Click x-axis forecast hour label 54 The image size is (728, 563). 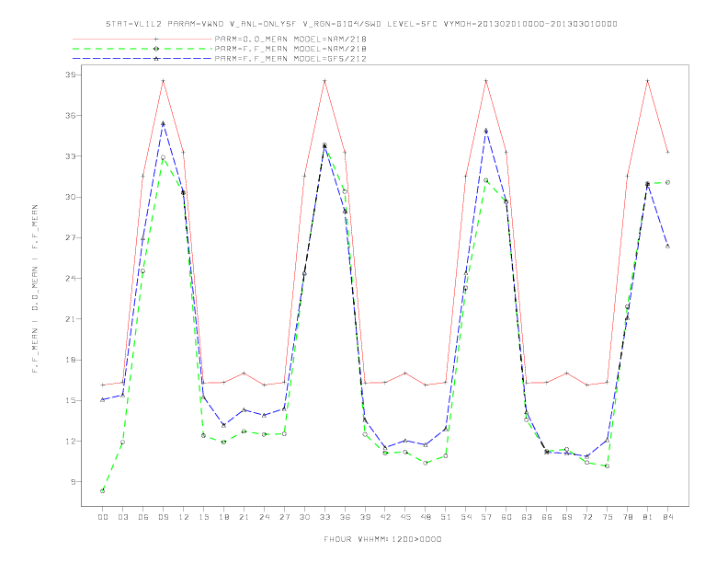tap(466, 517)
